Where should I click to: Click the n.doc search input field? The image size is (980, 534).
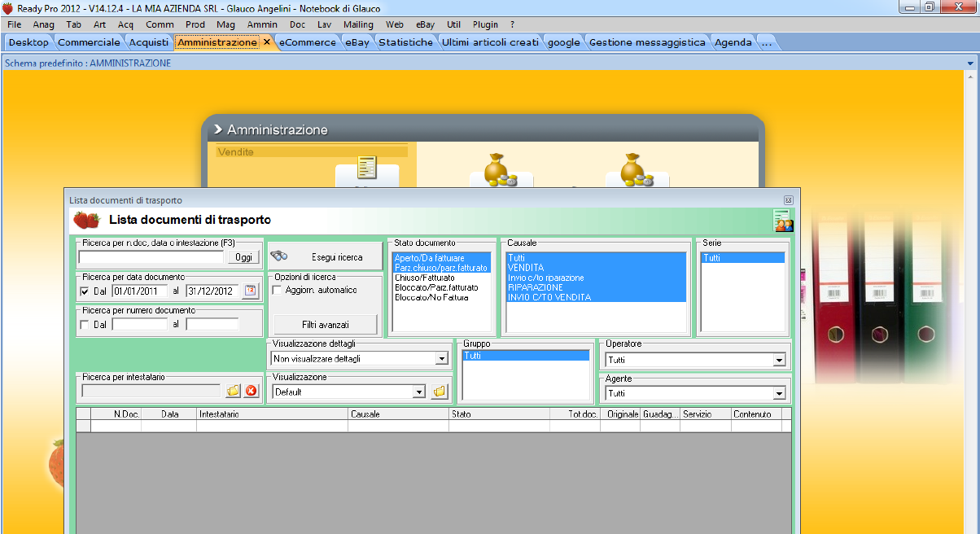[x=151, y=257]
